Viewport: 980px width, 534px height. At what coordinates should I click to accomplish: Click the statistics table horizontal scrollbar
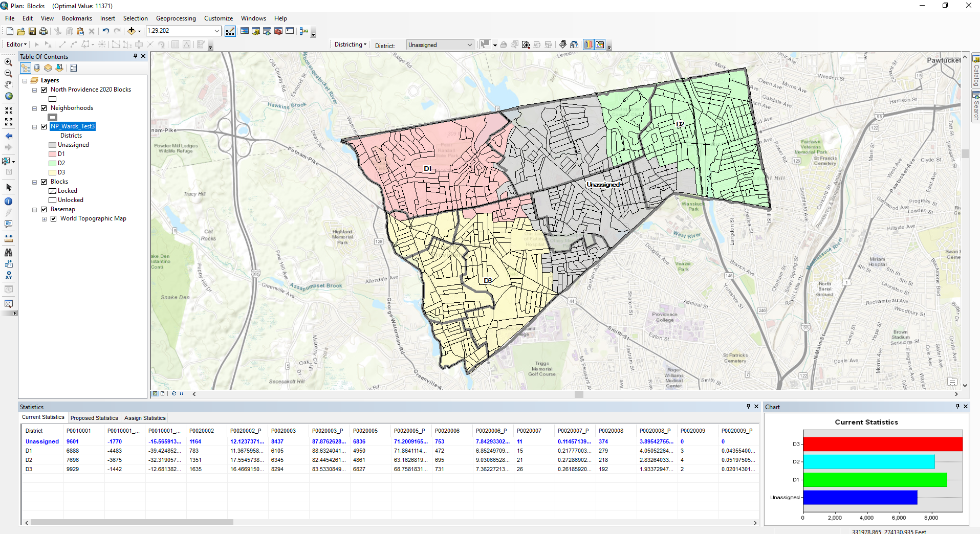(x=132, y=522)
